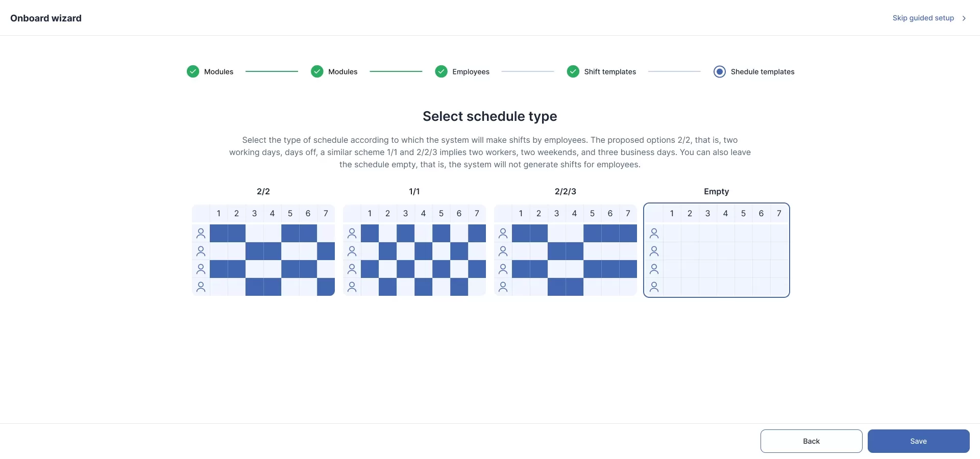Image resolution: width=980 pixels, height=459 pixels.
Task: Click last employee icon in 1/1 schedule
Action: 352,287
